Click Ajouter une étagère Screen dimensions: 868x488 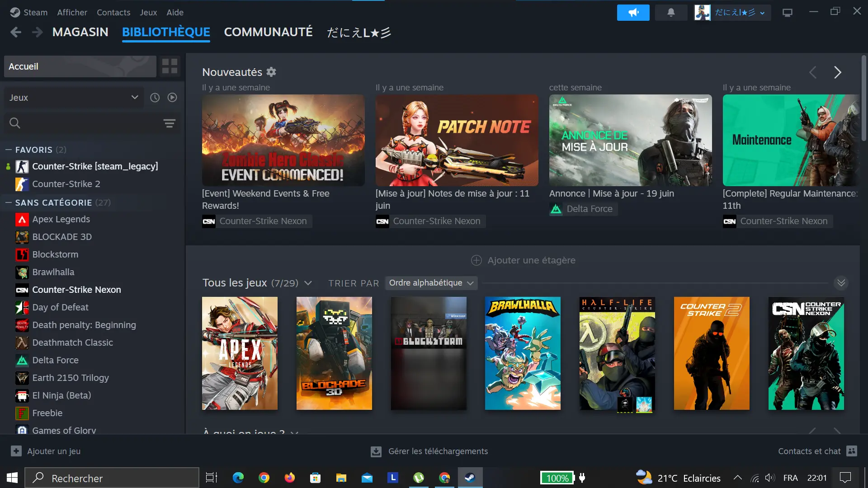pyautogui.click(x=523, y=260)
